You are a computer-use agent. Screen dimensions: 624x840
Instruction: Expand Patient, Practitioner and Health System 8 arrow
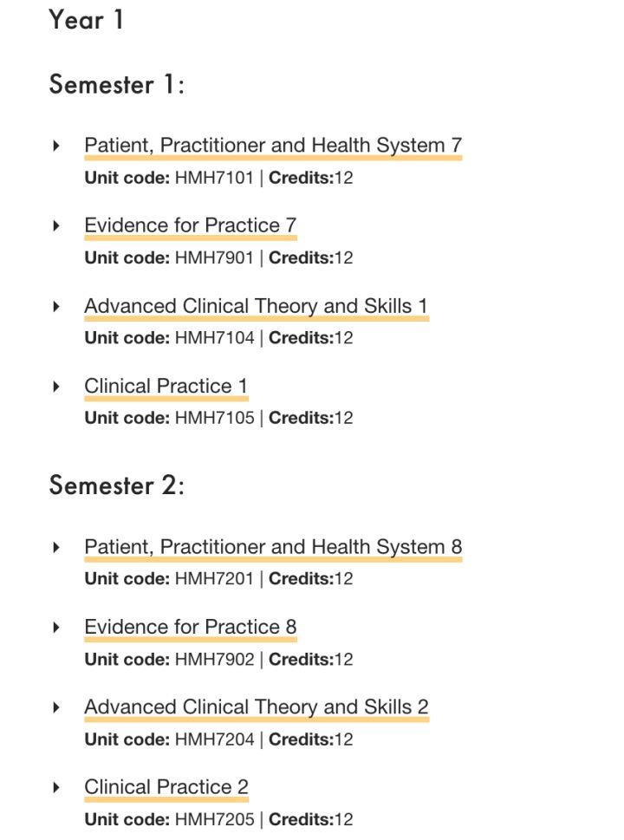[56, 547]
